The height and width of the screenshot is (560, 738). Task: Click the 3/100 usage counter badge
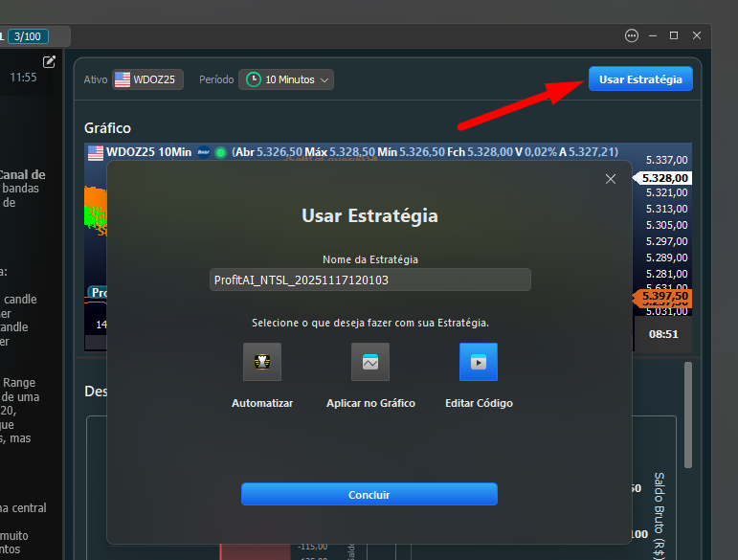pos(28,36)
